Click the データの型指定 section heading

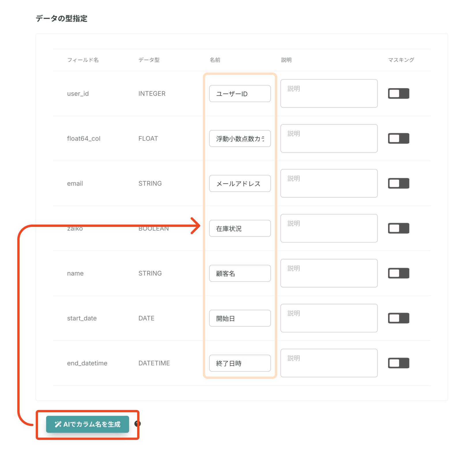pyautogui.click(x=61, y=18)
